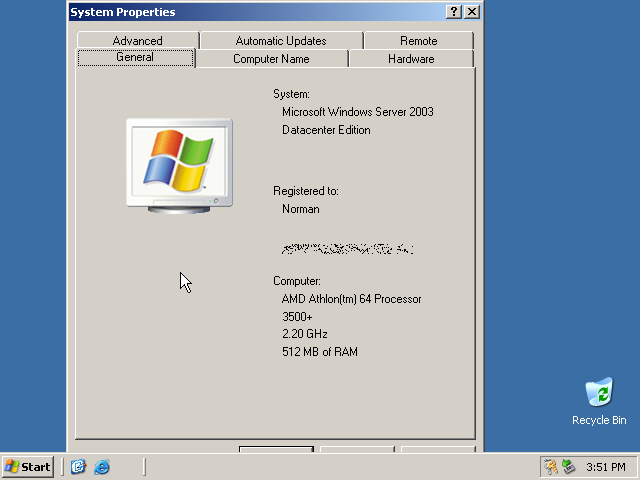Click the Windows logo monitor image
The height and width of the screenshot is (480, 640).
pos(180,166)
